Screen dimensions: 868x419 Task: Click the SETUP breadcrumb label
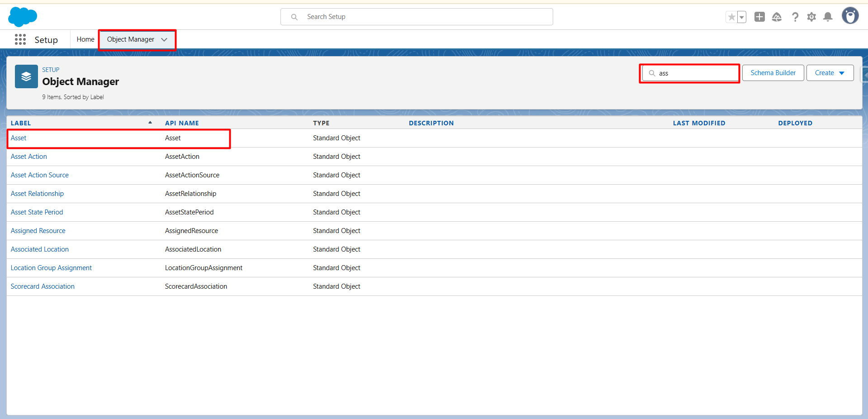pyautogui.click(x=51, y=70)
